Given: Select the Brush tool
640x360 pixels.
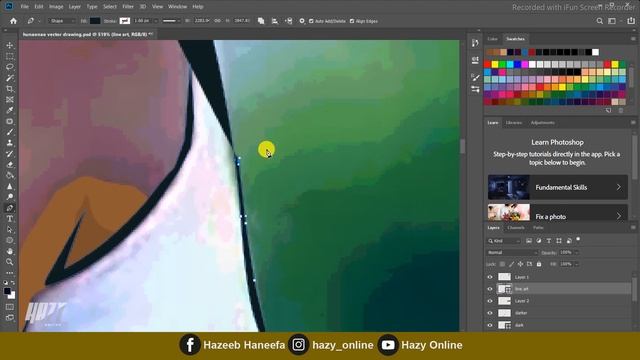Looking at the screenshot, I should pyautogui.click(x=10, y=132).
